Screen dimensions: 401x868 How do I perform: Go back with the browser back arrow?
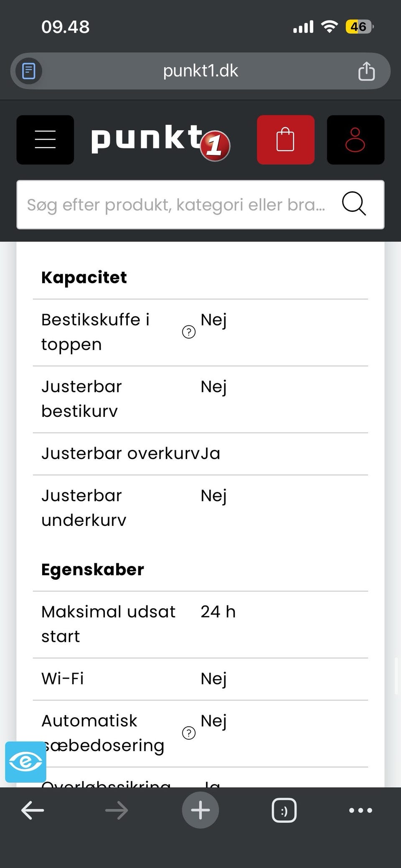(33, 810)
